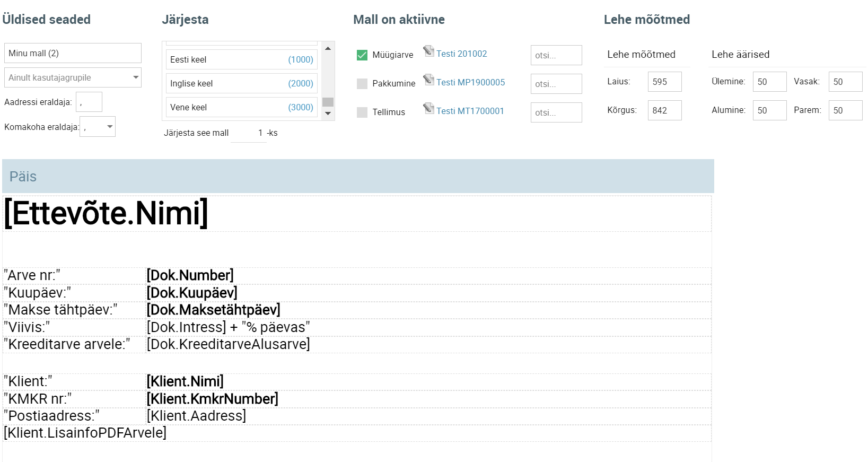Select Inglise keel (2000) entry
The height and width of the screenshot is (462, 868).
[241, 83]
